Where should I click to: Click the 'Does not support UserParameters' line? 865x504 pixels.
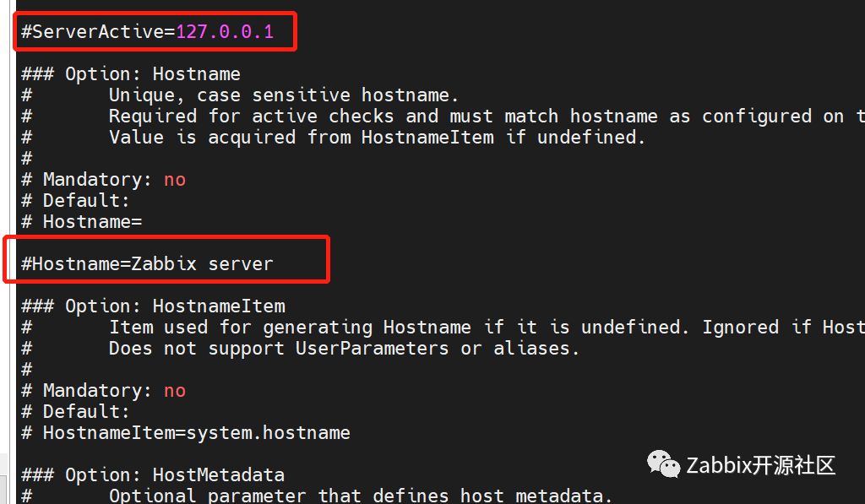pyautogui.click(x=344, y=349)
